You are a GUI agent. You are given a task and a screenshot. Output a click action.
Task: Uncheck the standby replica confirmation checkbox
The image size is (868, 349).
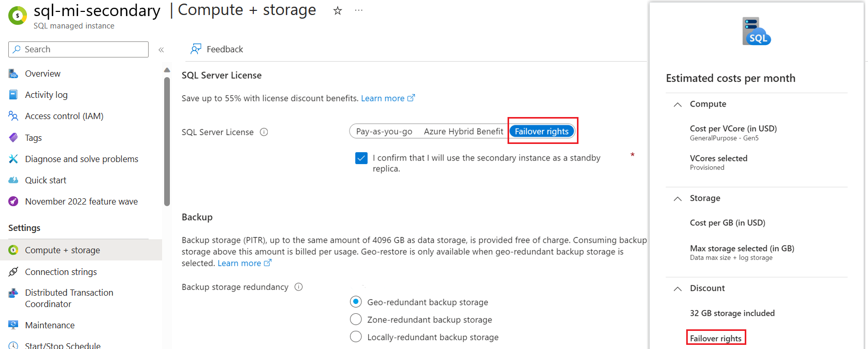pyautogui.click(x=361, y=158)
